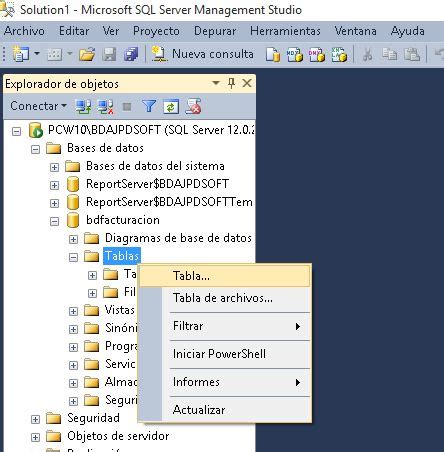Expand Diagramas de base de datos

[x=73, y=239]
